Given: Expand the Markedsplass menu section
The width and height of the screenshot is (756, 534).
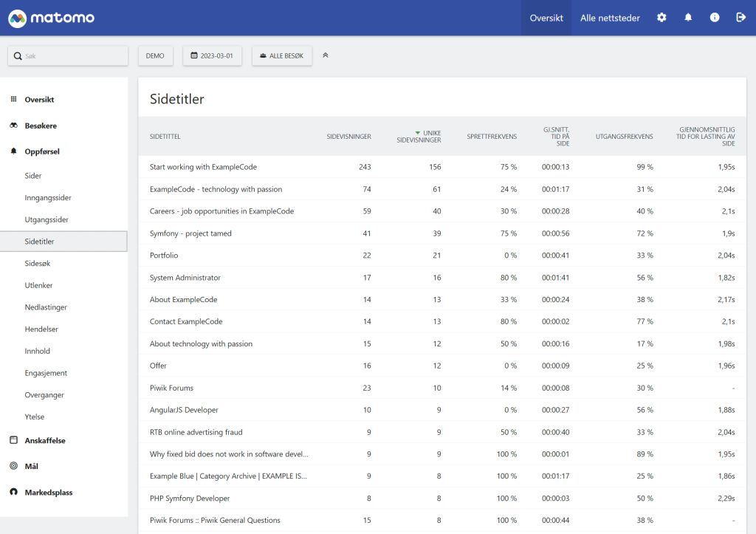Looking at the screenshot, I should (48, 493).
